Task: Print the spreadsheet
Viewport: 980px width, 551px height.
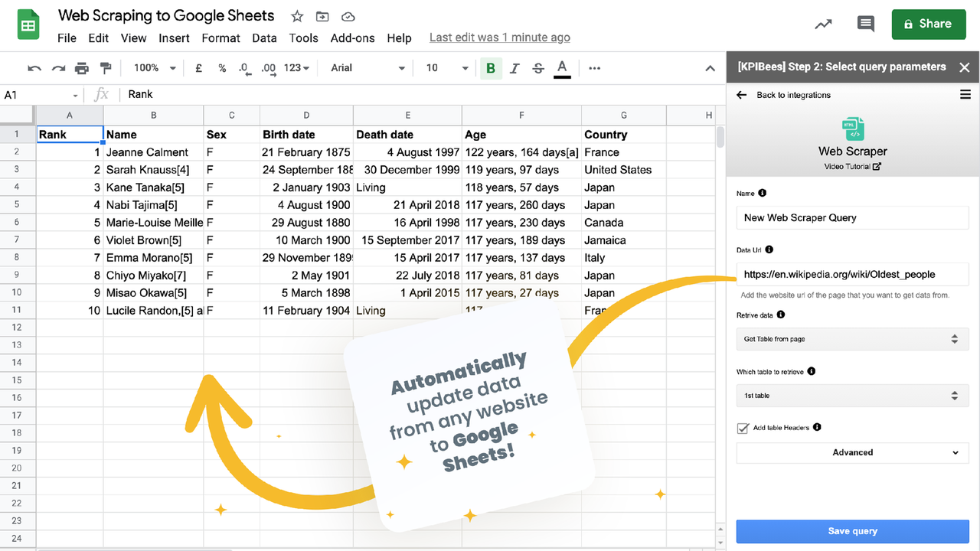Action: [x=82, y=68]
